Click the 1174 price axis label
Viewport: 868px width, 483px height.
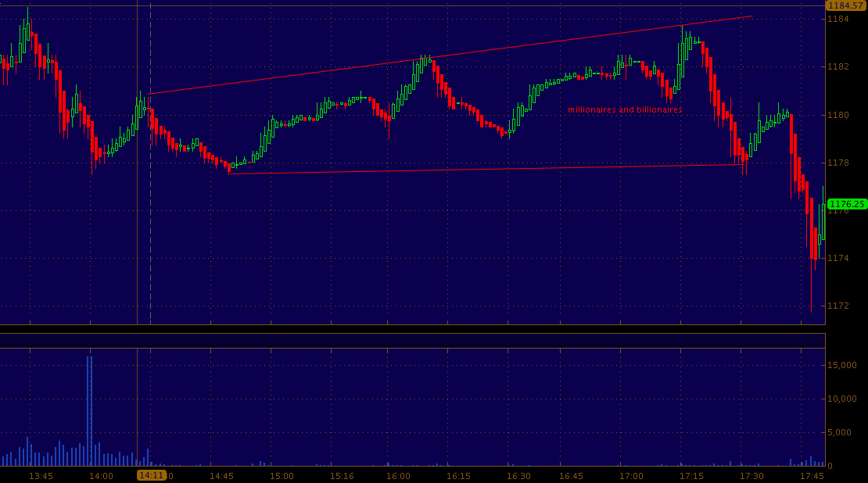[838, 259]
